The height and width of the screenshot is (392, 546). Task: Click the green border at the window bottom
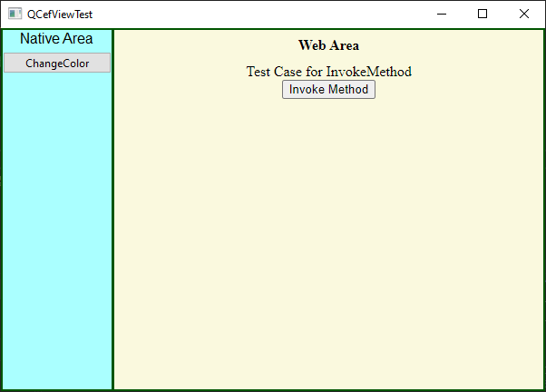273,390
